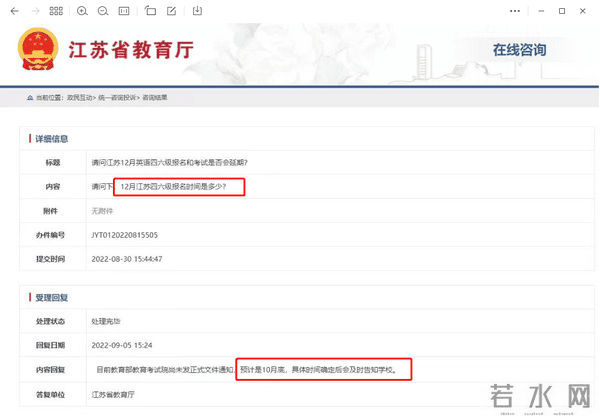The image size is (600, 416).
Task: Click the home icon in breadcrumb bar
Action: point(30,97)
